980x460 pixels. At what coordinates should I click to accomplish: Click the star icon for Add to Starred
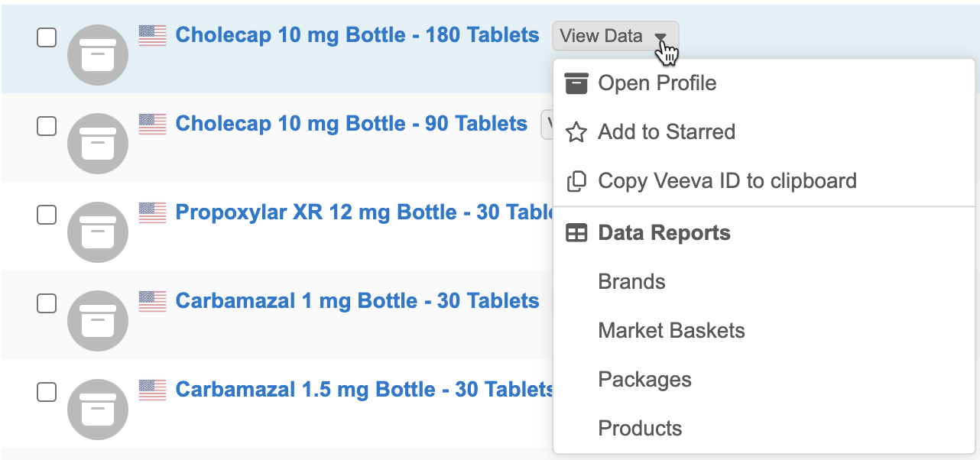pyautogui.click(x=576, y=132)
